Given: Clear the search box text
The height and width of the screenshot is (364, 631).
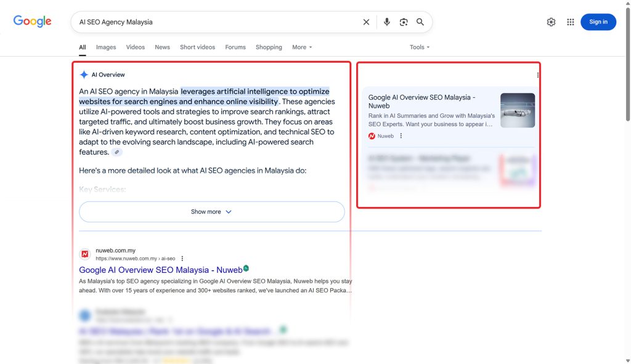Looking at the screenshot, I should pos(366,22).
